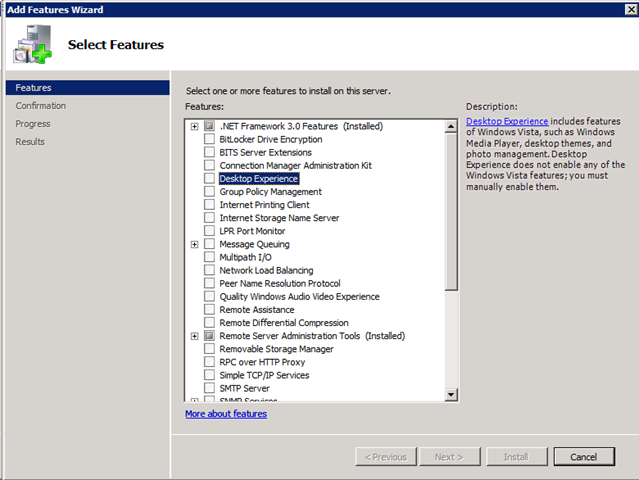639x480 pixels.
Task: Enable BitLocker Drive Encryption feature
Action: (209, 140)
